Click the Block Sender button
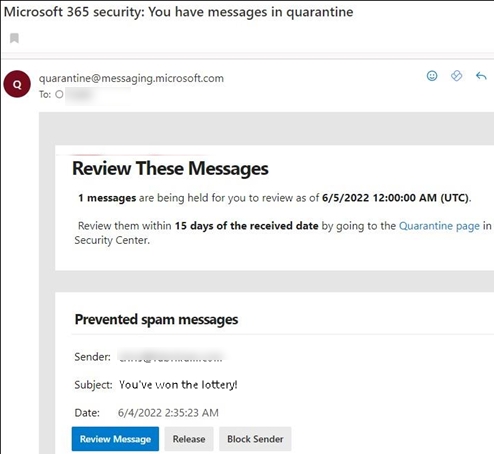The image size is (494, 454). [x=255, y=439]
